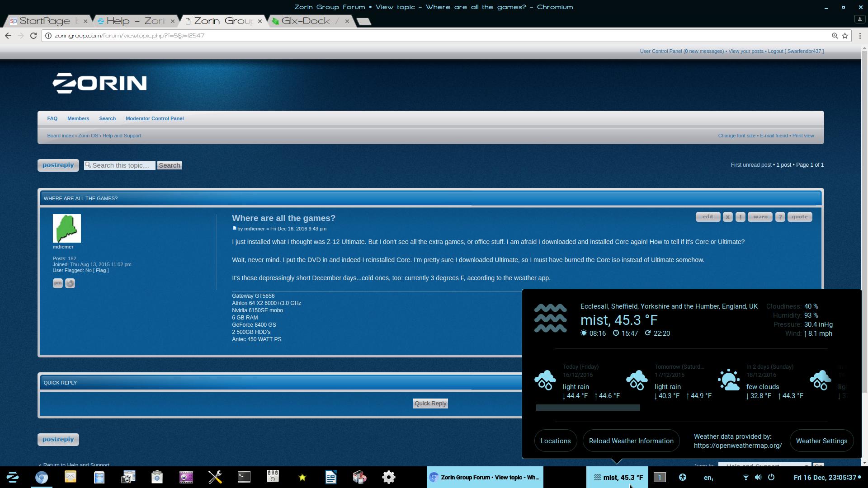Reload the page with refresh icon

[x=33, y=35]
